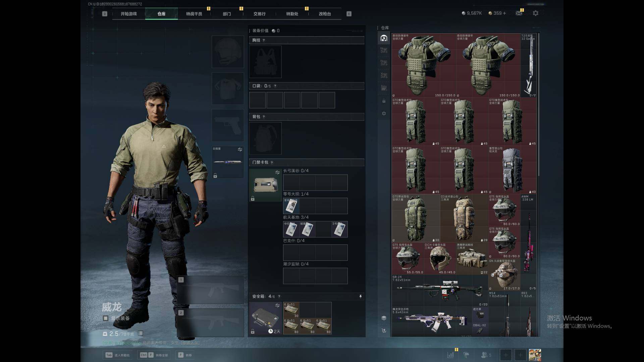Image resolution: width=644 pixels, height=362 pixels.
Task: Click the weight details list icon
Action: coord(141,333)
